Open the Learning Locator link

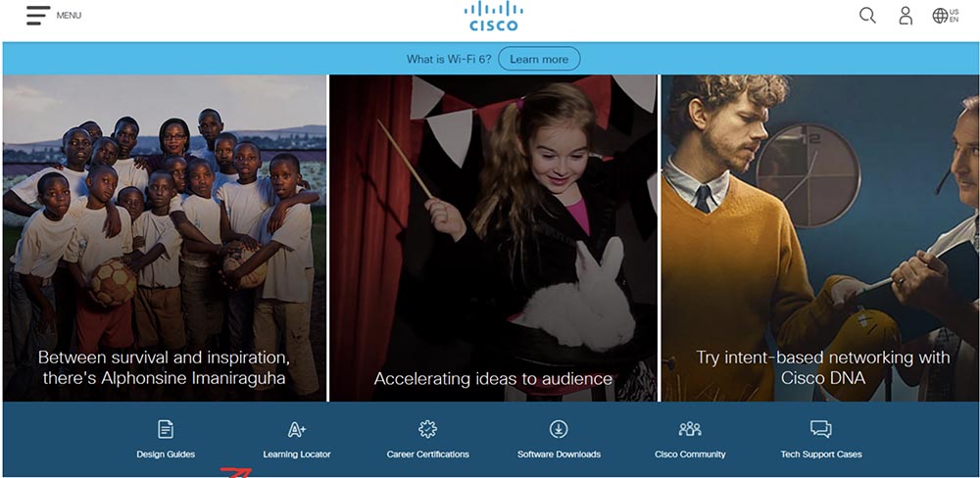pos(297,454)
